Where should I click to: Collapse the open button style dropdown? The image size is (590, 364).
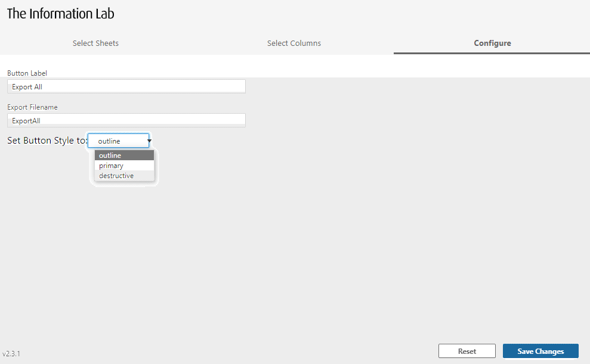pos(149,141)
